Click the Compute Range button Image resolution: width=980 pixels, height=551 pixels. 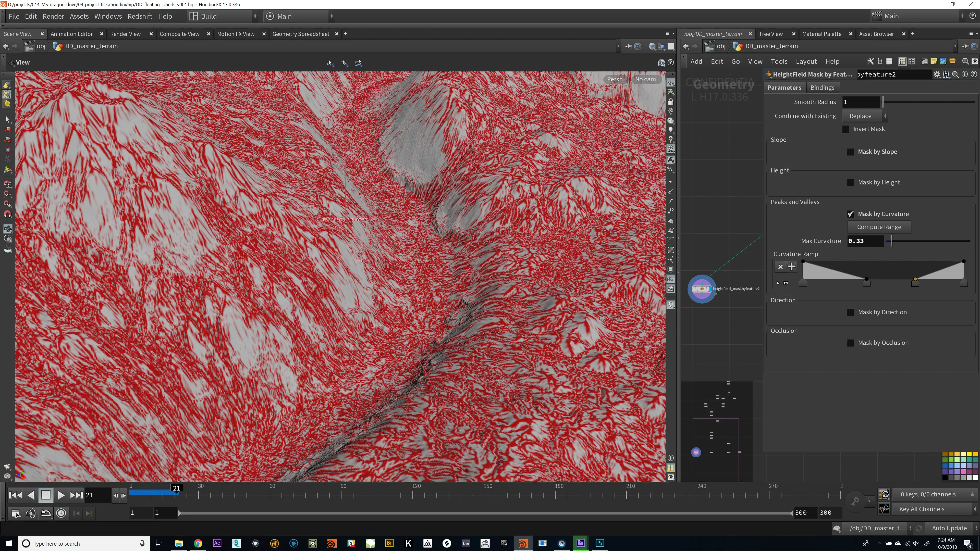pos(879,227)
